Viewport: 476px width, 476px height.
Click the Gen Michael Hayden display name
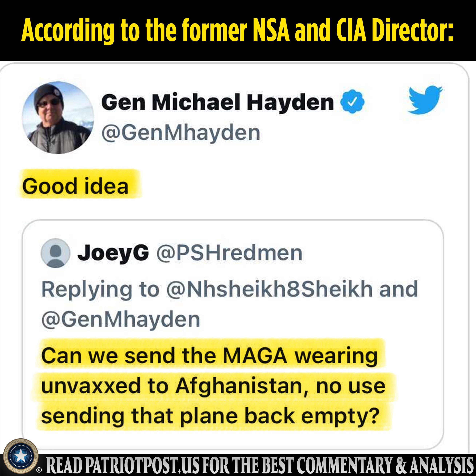[x=218, y=102]
